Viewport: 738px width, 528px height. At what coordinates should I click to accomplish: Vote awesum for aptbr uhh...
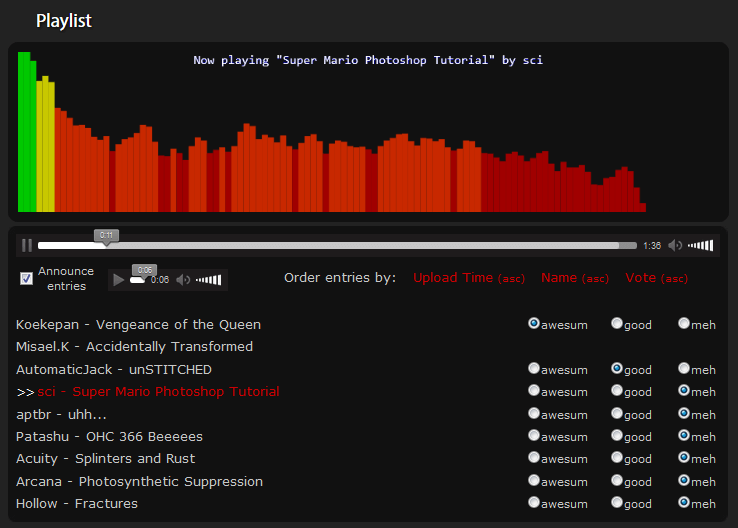(x=534, y=413)
